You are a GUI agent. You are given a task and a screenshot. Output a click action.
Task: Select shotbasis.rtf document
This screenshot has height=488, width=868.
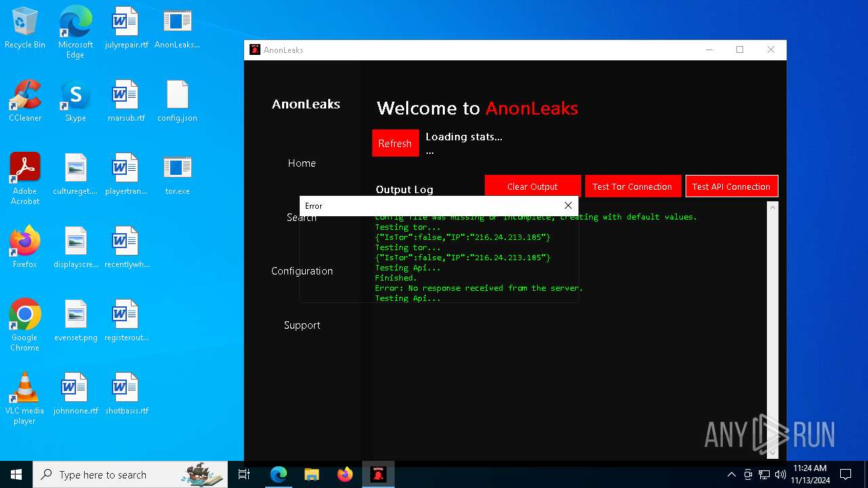[x=126, y=394]
